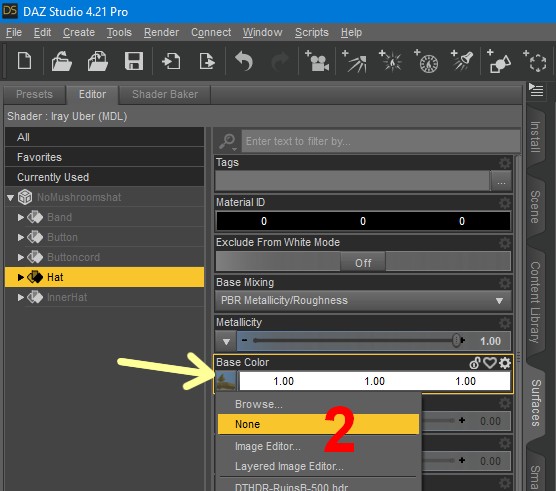Image resolution: width=556 pixels, height=491 pixels.
Task: Select the All filter category
Action: click(105, 137)
